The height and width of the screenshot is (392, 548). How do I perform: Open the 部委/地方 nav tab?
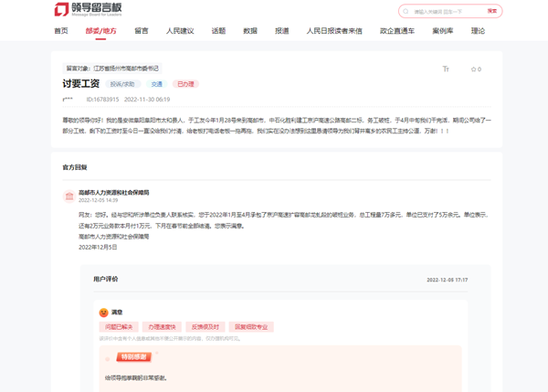pyautogui.click(x=100, y=31)
